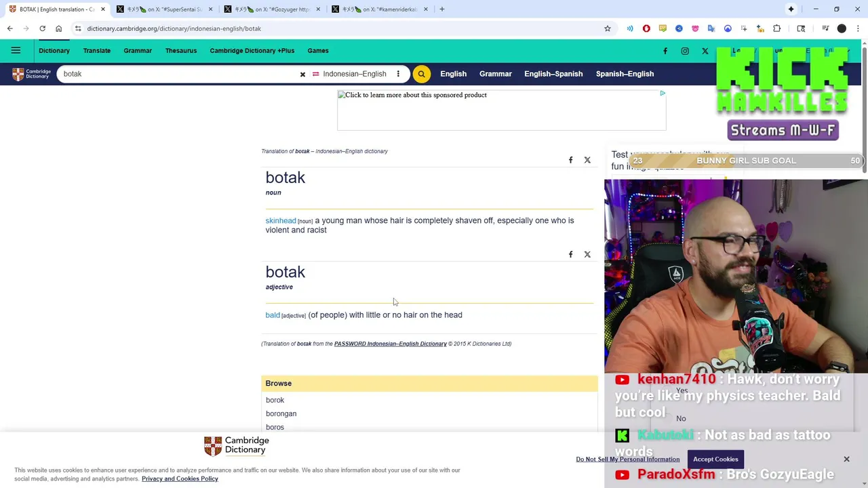The width and height of the screenshot is (868, 488).
Task: Accept cookies with Accept Cookies button
Action: [x=715, y=459]
